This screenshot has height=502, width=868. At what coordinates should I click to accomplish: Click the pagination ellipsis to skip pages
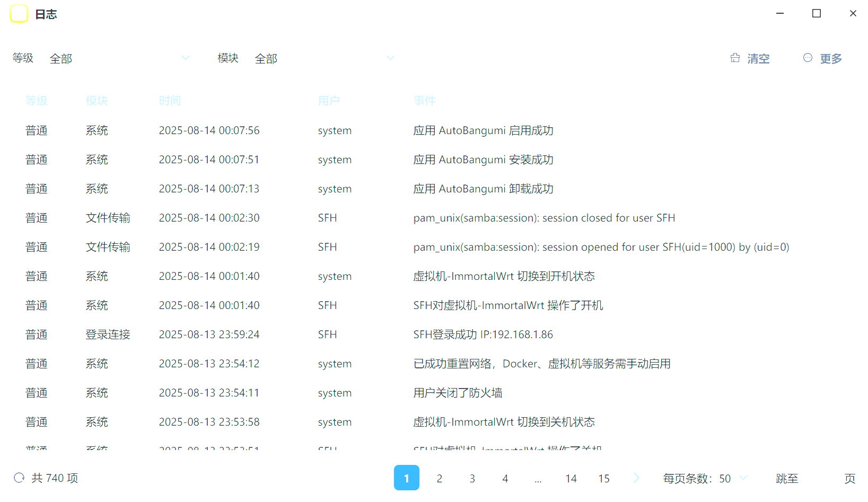(x=538, y=478)
